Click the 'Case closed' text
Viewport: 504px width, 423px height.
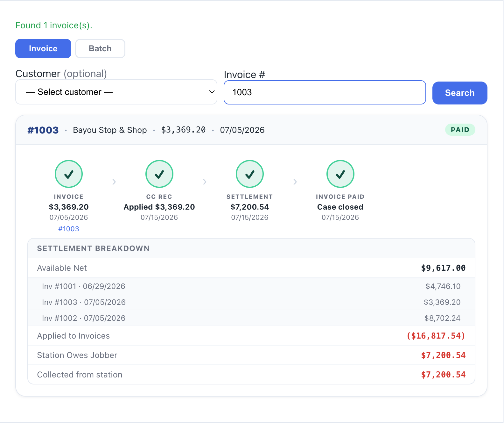tap(340, 207)
